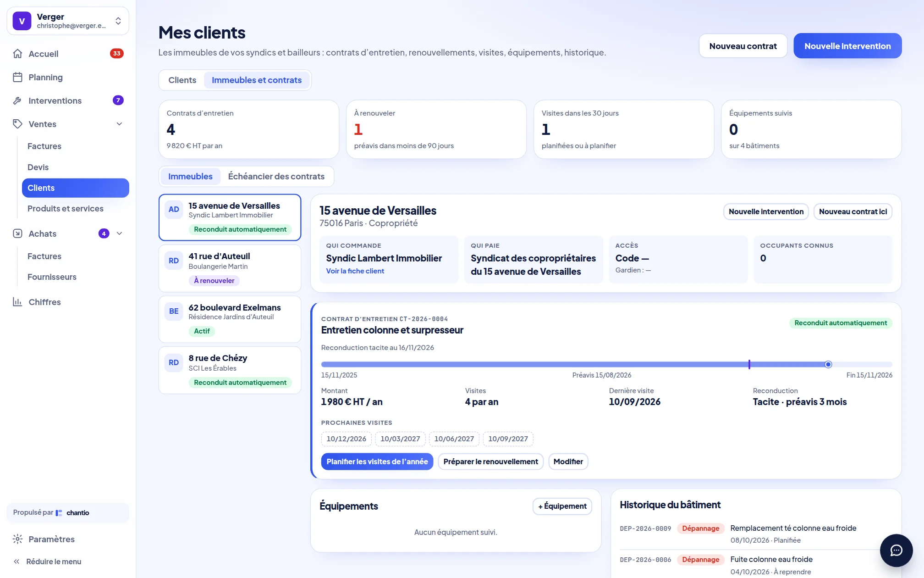Screen dimensions: 924x578
Task: Add equipment with + Équipement button
Action: pyautogui.click(x=562, y=506)
